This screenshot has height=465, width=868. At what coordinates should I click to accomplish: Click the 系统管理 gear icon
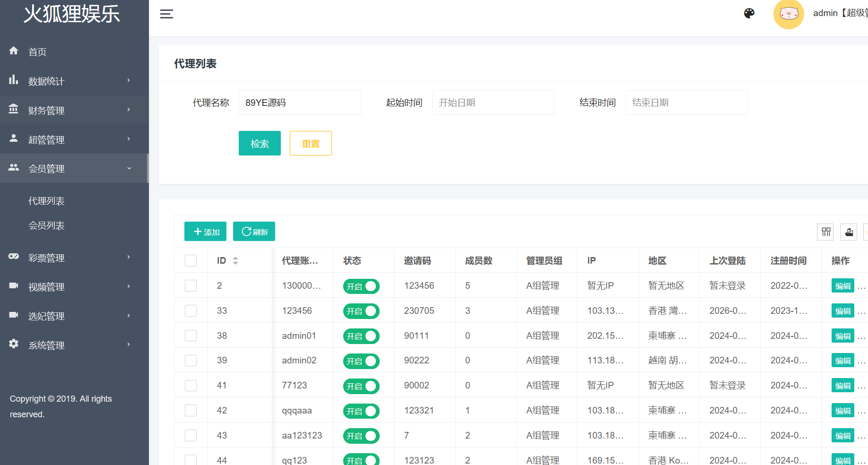(x=14, y=344)
